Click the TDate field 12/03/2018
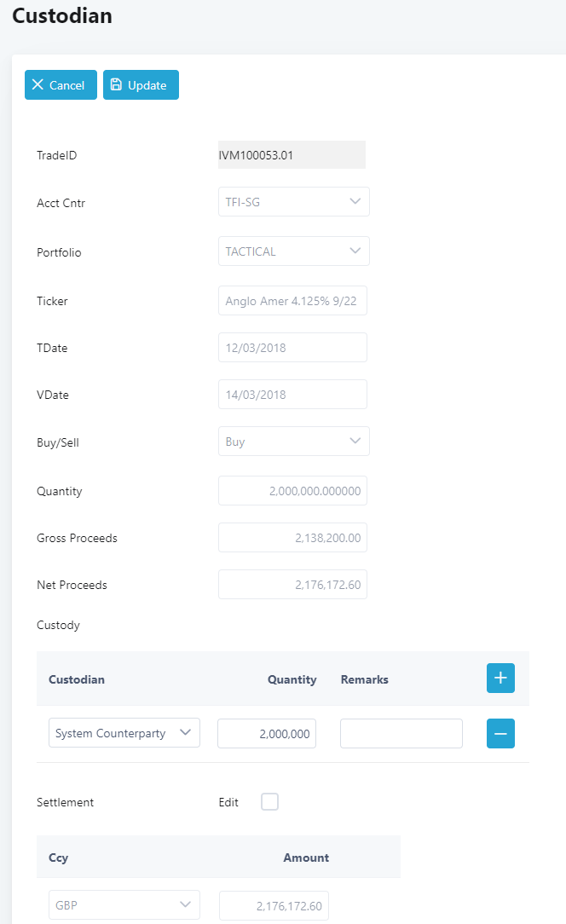Image resolution: width=566 pixels, height=924 pixels. click(292, 348)
